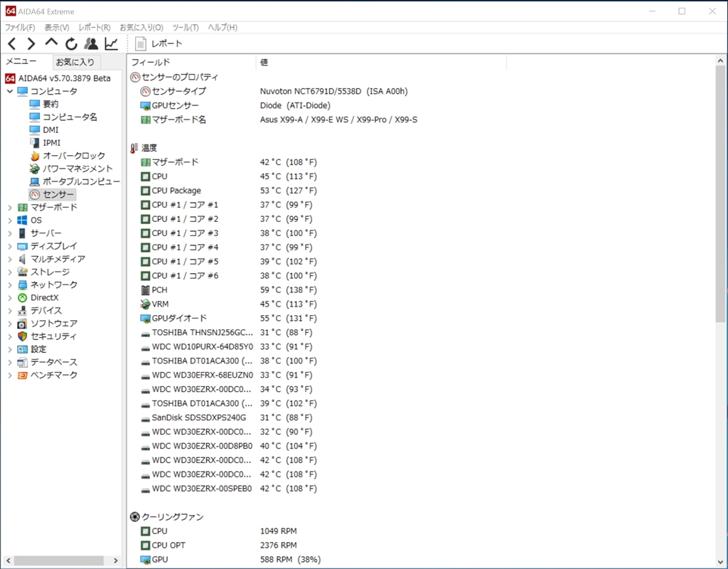Expand the マルチメディア tree node
This screenshot has height=569, width=728.
pos(10,259)
